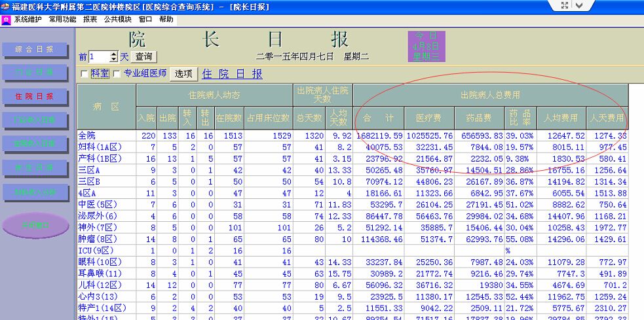This screenshot has height=320, width=644.
Task: Open the 窗口 menu
Action: [145, 19]
